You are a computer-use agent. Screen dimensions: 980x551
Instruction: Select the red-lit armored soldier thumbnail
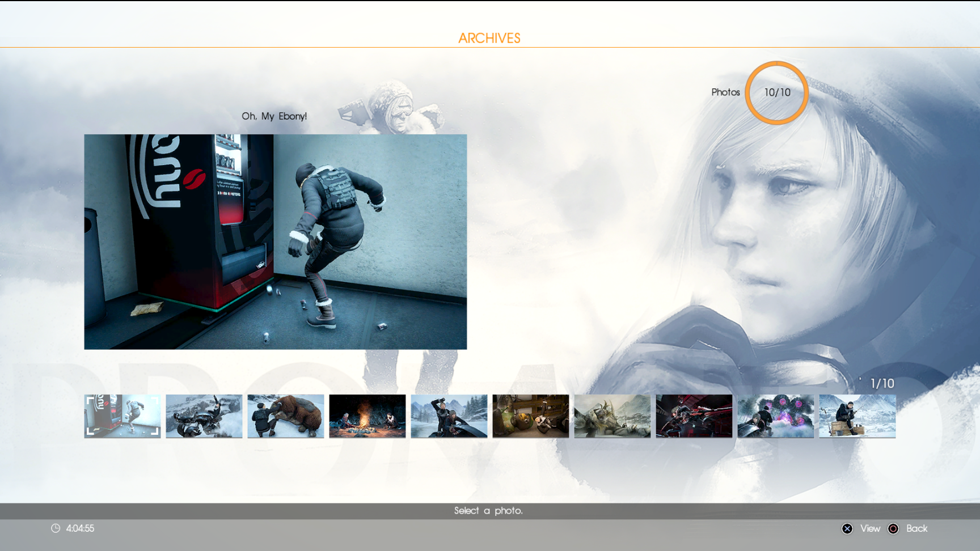pos(694,416)
